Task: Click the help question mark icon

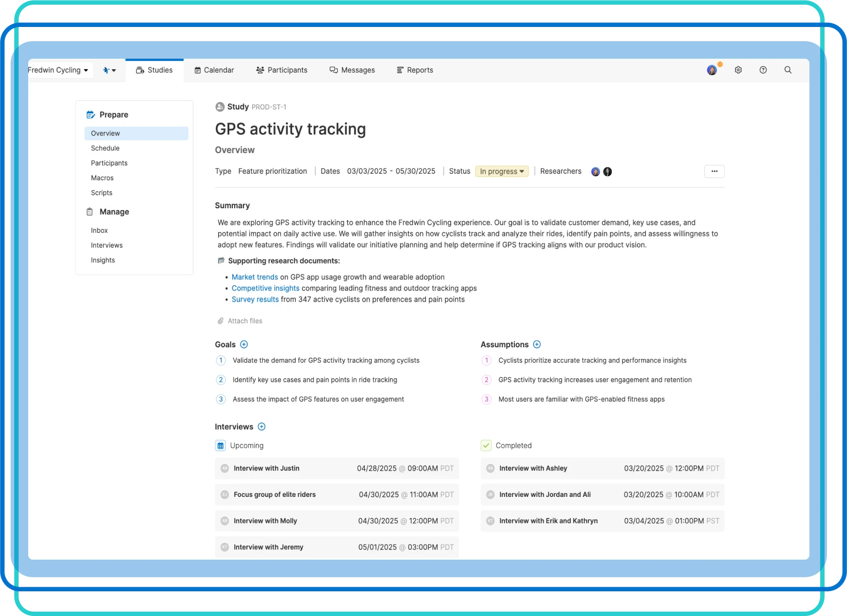Action: [763, 70]
